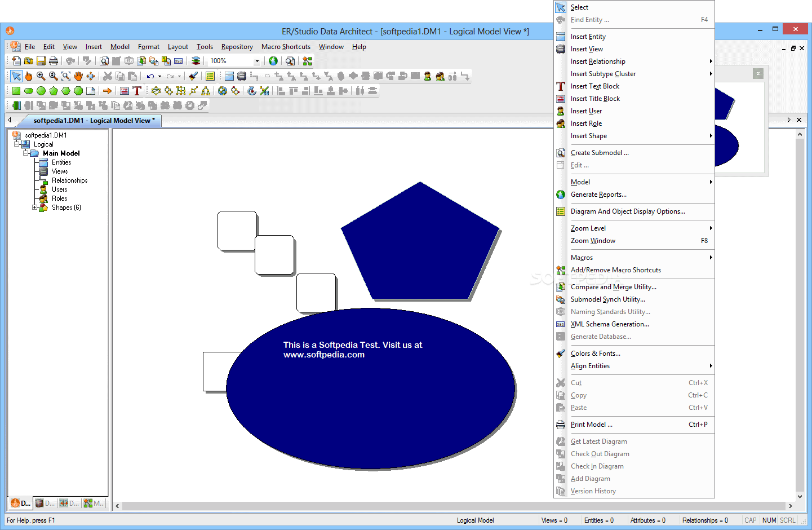Click the horizontal scrollbar left arrow
The width and height of the screenshot is (812, 530).
click(117, 506)
